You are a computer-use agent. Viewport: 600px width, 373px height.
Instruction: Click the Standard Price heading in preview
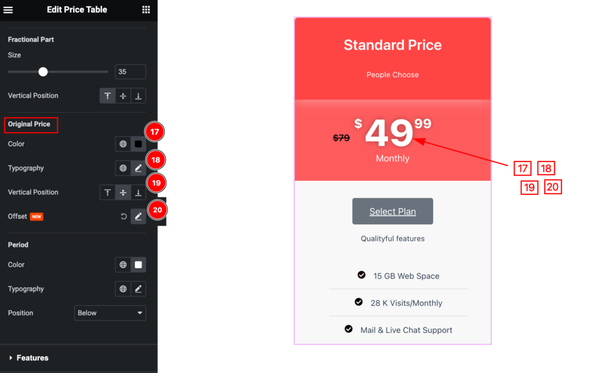coord(393,45)
